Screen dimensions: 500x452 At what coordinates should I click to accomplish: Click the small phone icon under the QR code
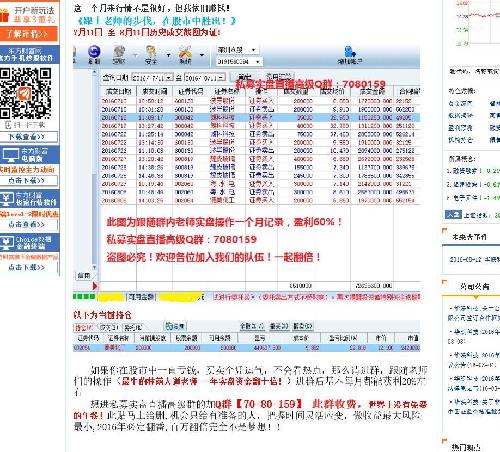point(8,125)
